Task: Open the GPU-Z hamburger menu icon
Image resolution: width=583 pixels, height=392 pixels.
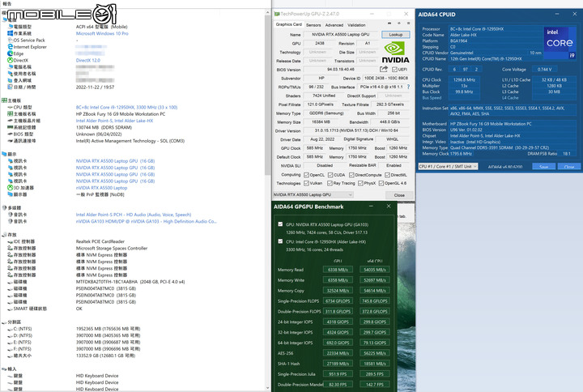Action: (408, 23)
